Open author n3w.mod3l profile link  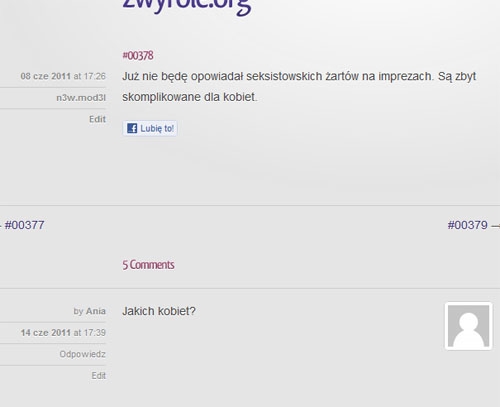pos(81,98)
